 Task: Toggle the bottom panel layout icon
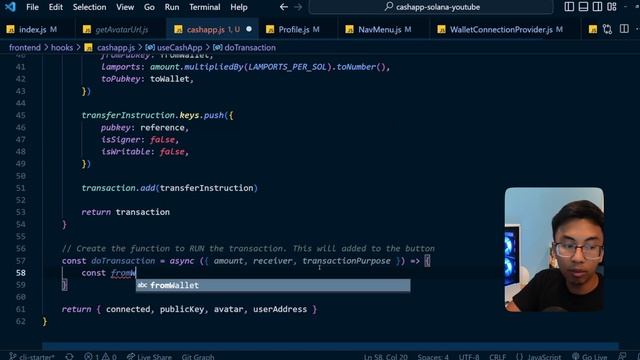583,7
